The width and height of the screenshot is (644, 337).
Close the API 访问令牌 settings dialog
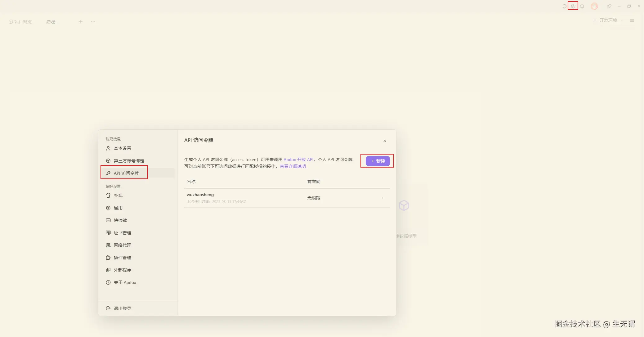tap(384, 141)
